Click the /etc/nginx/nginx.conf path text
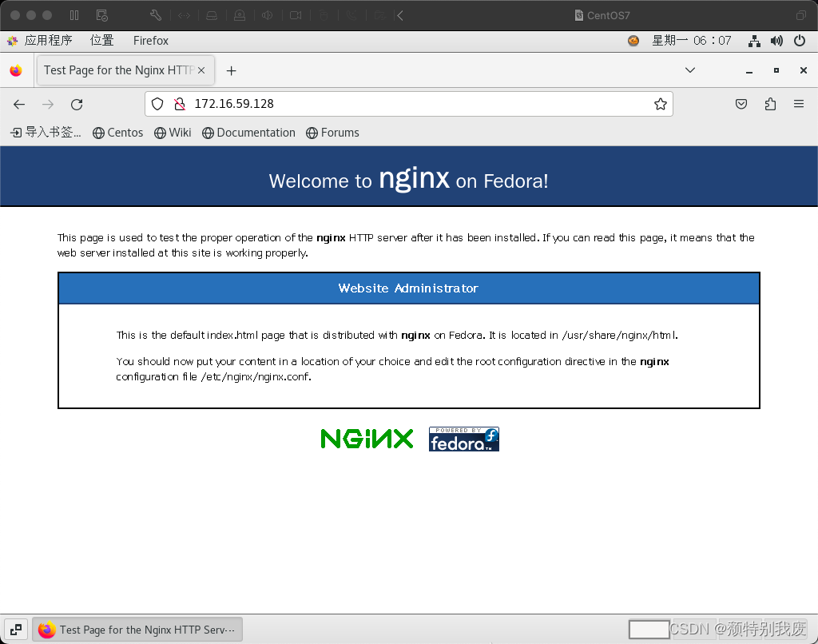 click(x=256, y=377)
